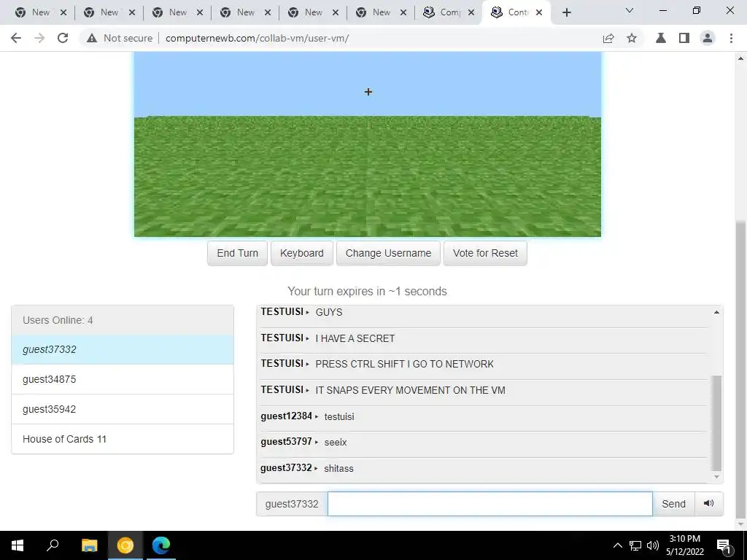Send the chat message
The height and width of the screenshot is (560, 747).
click(673, 504)
